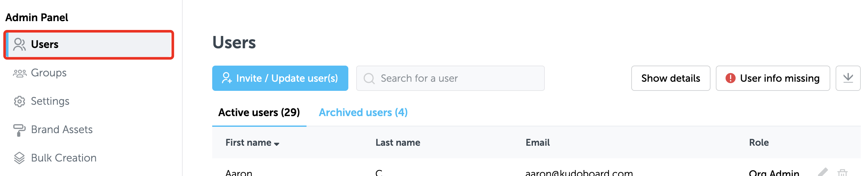Focus the Search for a user field

450,78
